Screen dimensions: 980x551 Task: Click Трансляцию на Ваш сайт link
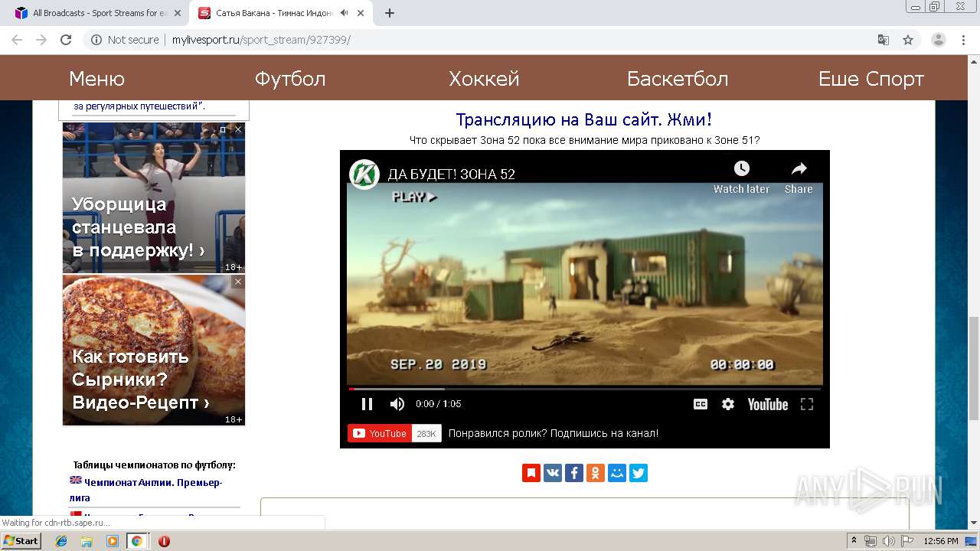(x=584, y=119)
